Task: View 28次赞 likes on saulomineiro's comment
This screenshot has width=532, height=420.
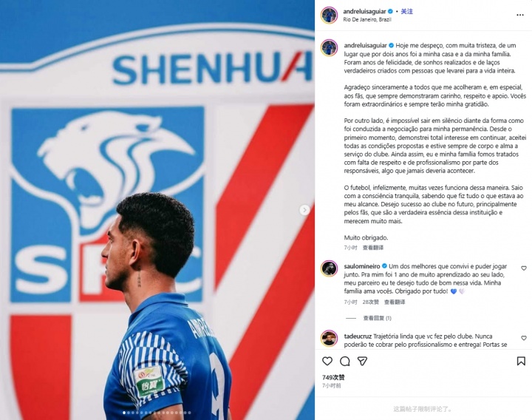Action: [370, 302]
